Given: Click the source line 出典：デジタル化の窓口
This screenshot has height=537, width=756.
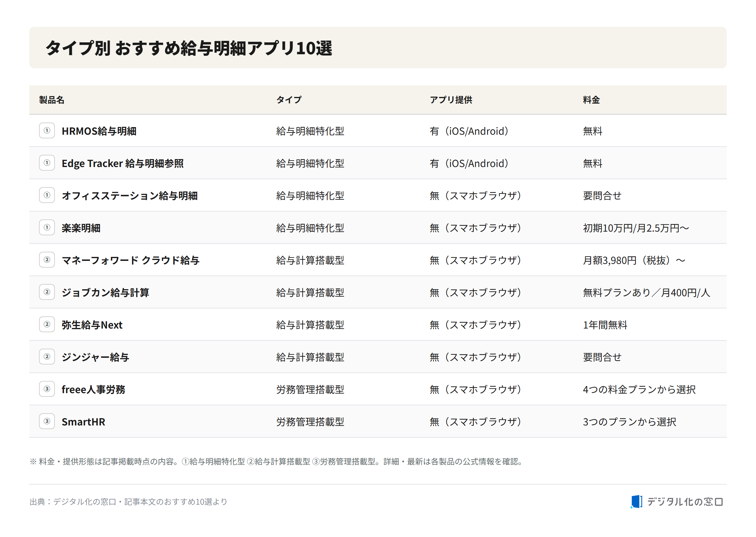Looking at the screenshot, I should point(129,502).
